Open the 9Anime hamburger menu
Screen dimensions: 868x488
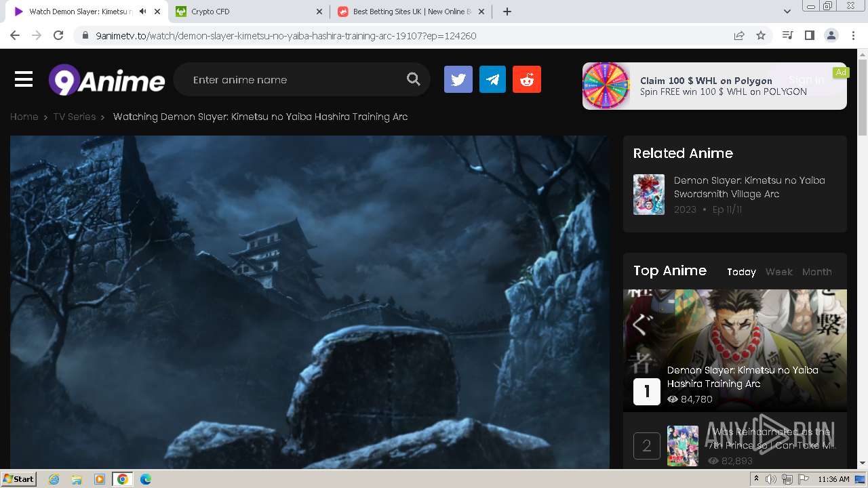[24, 80]
